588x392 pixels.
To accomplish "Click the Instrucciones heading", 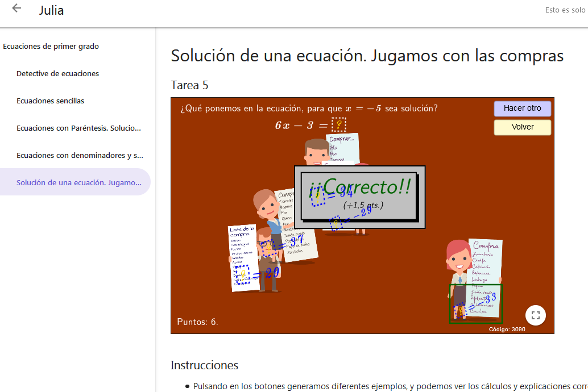I will coord(204,365).
